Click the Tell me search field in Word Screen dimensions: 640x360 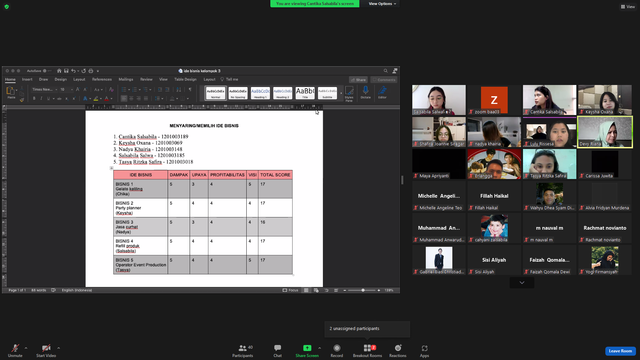point(229,79)
